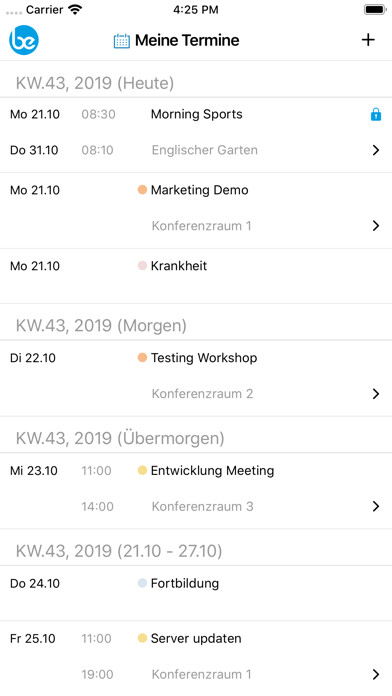This screenshot has height=696, width=392.
Task: Click yellow dot beside Entwicklung Meeting
Action: coord(142,470)
